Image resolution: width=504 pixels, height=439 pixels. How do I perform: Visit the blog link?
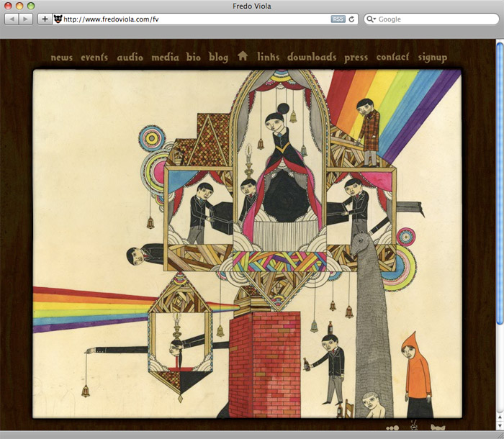[x=219, y=58]
